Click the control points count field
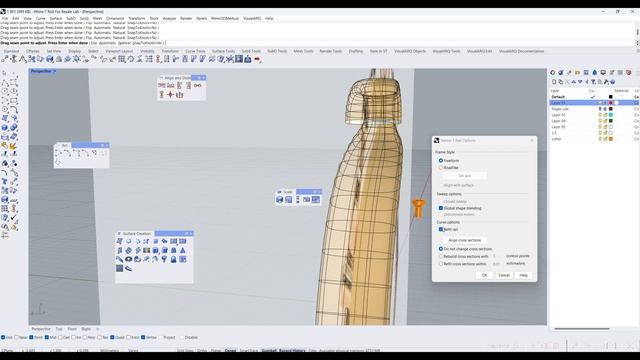Screen dimensions: 640x360 coord(497,256)
